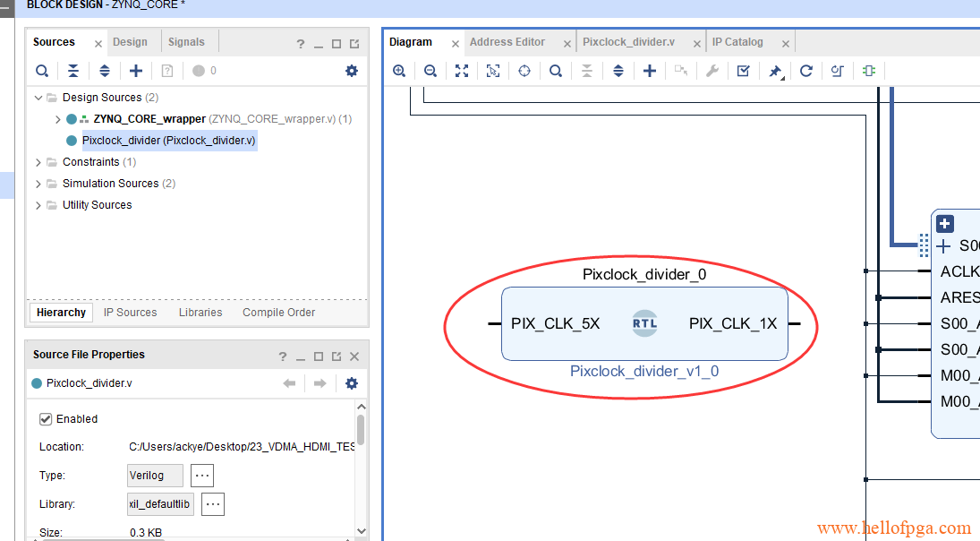This screenshot has width=980, height=541.
Task: Open Sources panel settings gear
Action: pyautogui.click(x=352, y=71)
